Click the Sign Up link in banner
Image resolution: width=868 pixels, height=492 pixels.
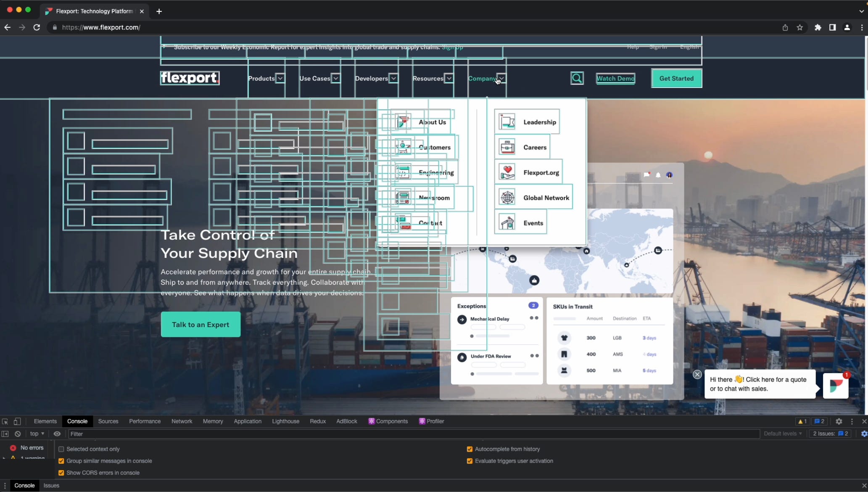(x=452, y=47)
